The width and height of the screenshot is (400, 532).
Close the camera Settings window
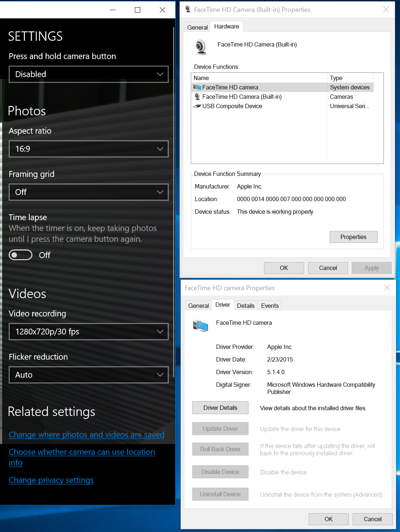coord(163,10)
